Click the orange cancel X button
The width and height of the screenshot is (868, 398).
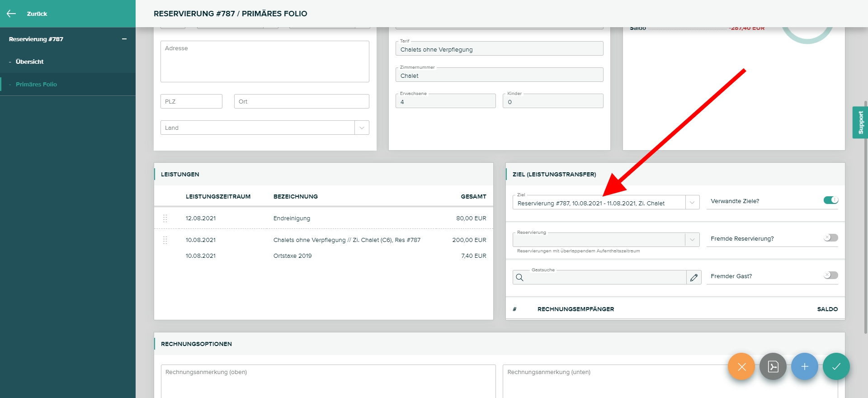pos(741,366)
